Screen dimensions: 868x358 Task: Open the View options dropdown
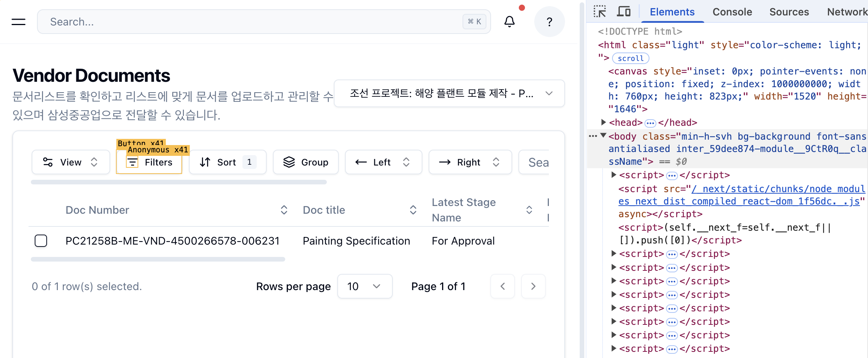pos(71,162)
